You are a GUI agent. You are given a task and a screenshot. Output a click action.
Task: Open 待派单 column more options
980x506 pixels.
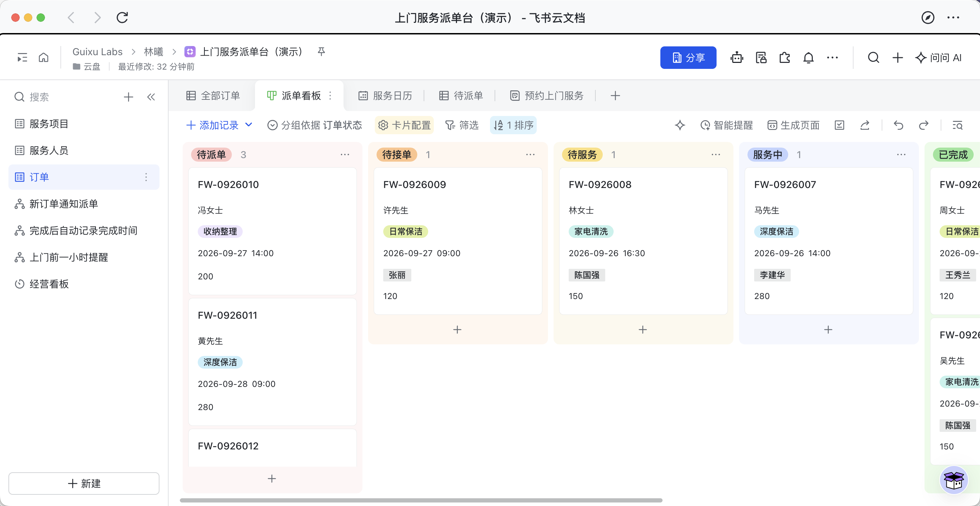345,155
